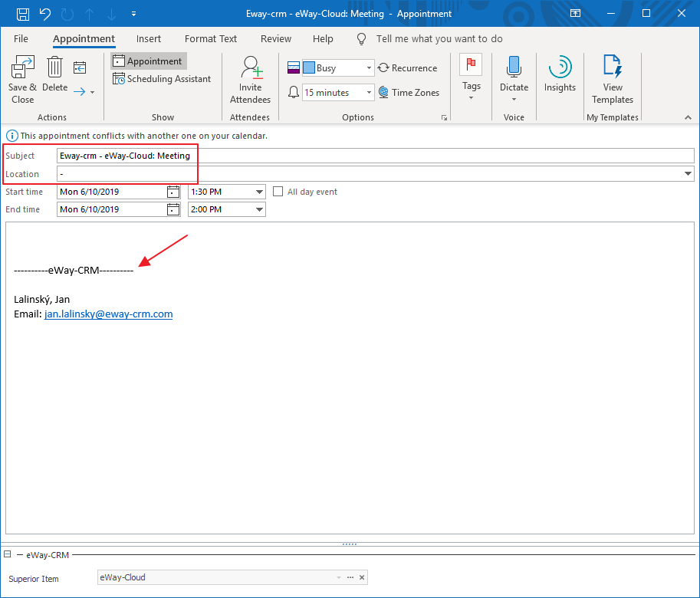Image resolution: width=700 pixels, height=598 pixels.
Task: Open the Tags flag menu
Action: [471, 77]
